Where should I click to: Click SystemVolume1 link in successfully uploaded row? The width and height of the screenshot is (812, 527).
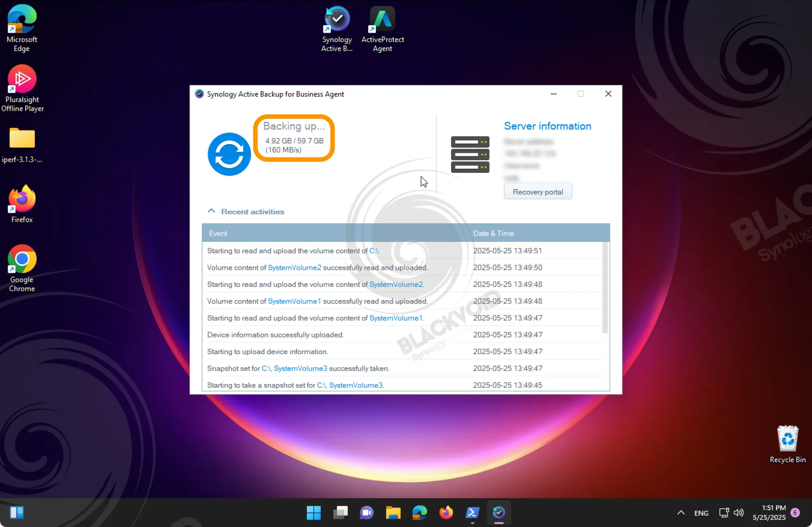[x=294, y=301]
